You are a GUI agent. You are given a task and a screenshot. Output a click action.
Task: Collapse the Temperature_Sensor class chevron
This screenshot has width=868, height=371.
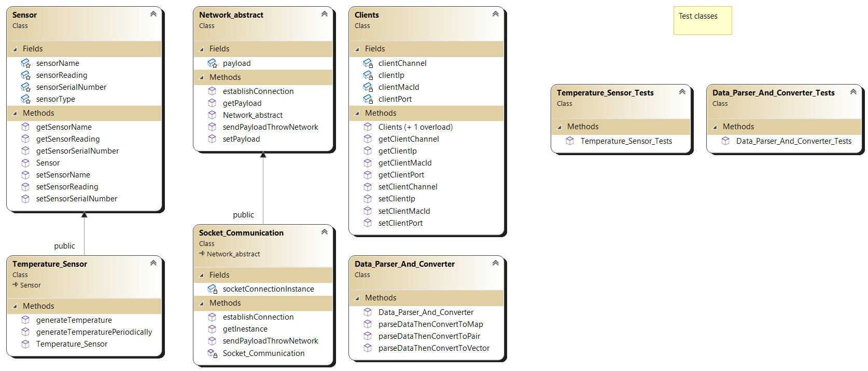pos(153,263)
